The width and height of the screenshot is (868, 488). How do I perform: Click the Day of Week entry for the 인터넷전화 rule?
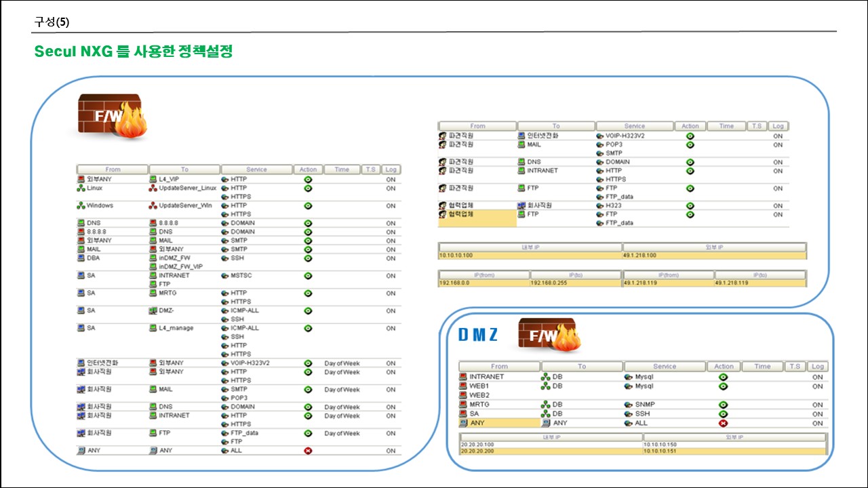coord(342,363)
